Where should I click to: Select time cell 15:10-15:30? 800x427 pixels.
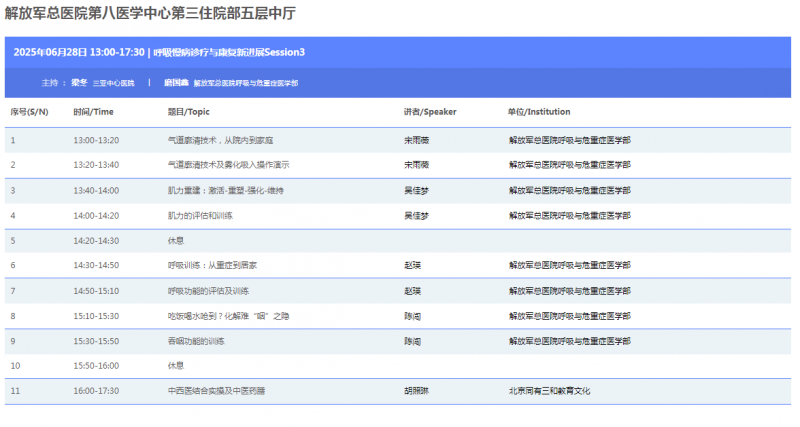(x=96, y=316)
